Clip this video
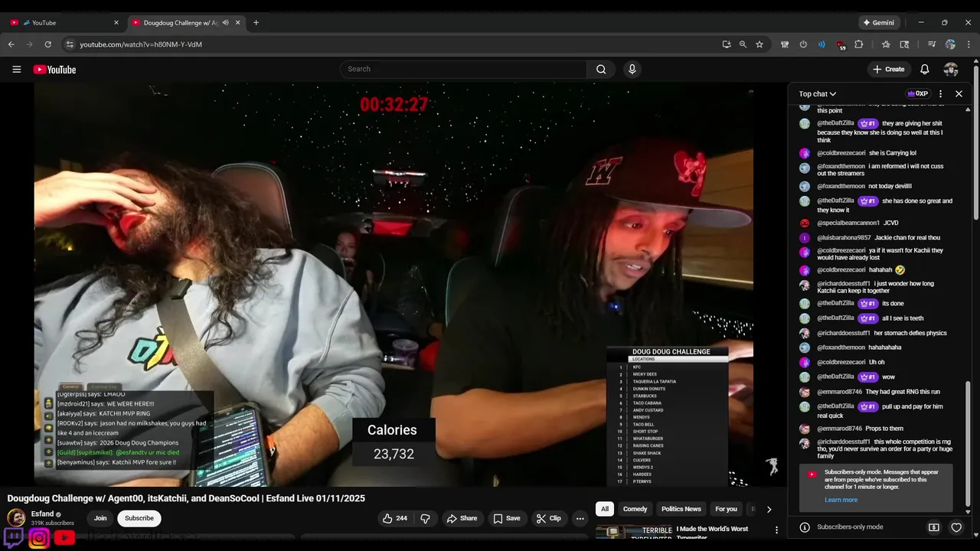The width and height of the screenshot is (980, 551). point(549,518)
